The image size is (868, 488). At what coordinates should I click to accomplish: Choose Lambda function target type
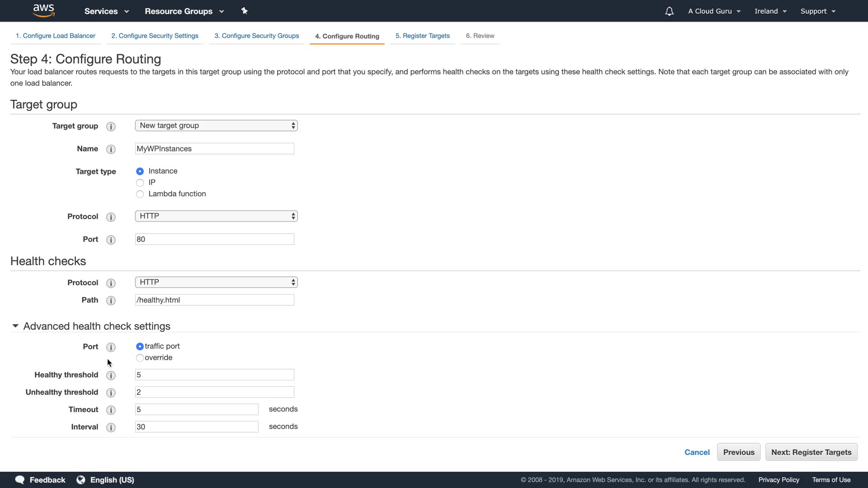pos(140,194)
